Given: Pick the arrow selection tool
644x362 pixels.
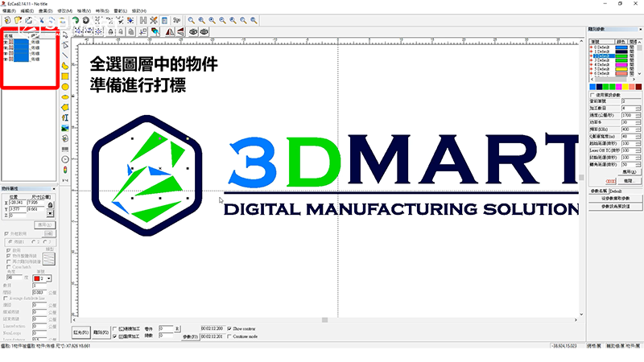Looking at the screenshot, I should tap(65, 35).
